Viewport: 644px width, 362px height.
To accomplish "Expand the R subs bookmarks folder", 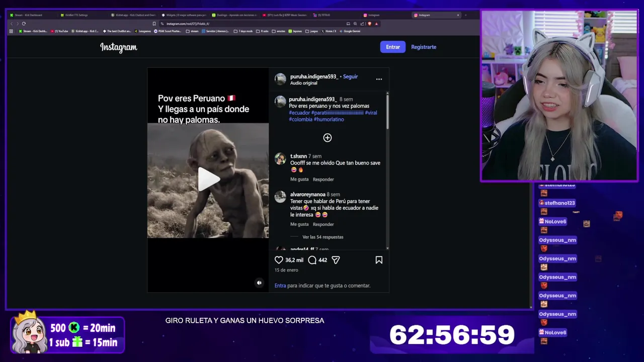I will (262, 31).
